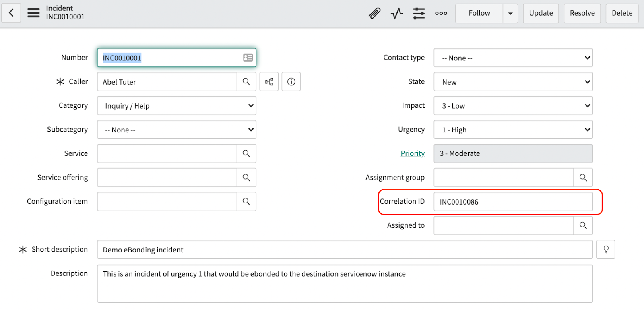The width and height of the screenshot is (644, 310).
Task: Click the Update button
Action: pyautogui.click(x=541, y=13)
